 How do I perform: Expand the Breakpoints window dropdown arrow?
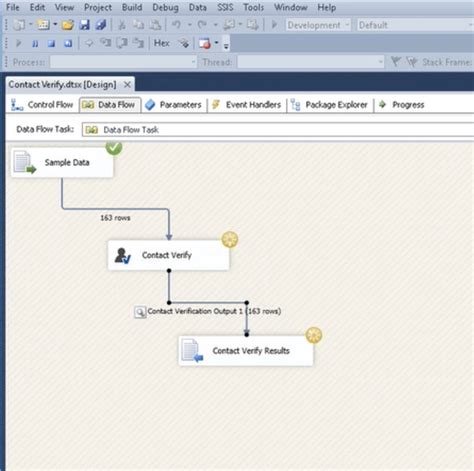click(x=216, y=43)
